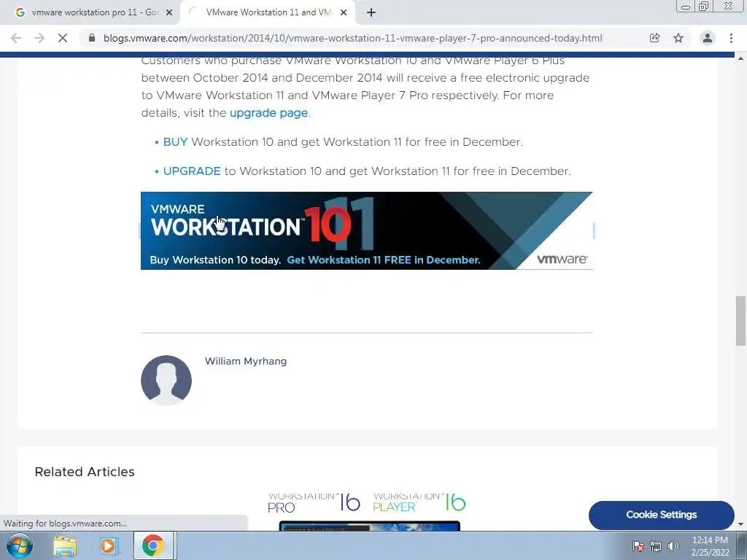Open the upgrade page link
This screenshot has width=747, height=560.
pyautogui.click(x=268, y=113)
